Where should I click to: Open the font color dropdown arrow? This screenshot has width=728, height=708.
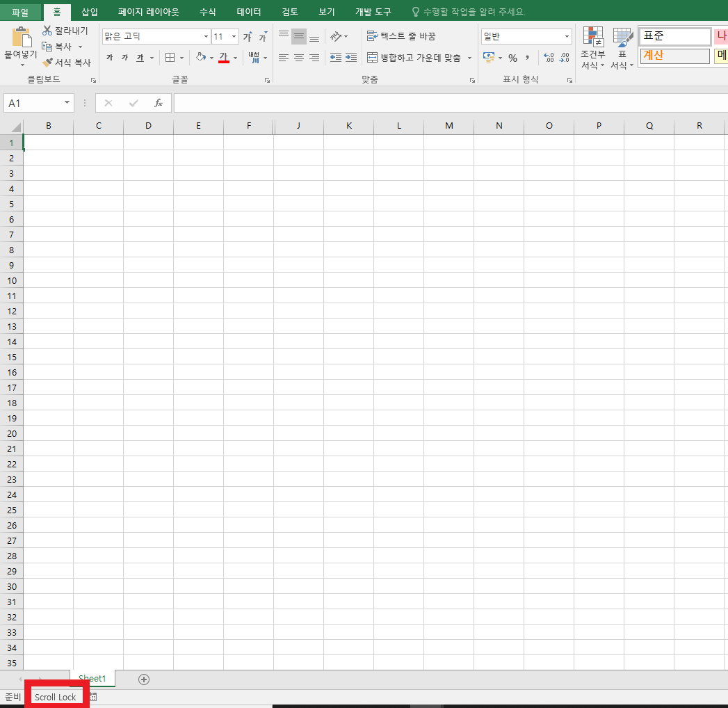(x=236, y=58)
